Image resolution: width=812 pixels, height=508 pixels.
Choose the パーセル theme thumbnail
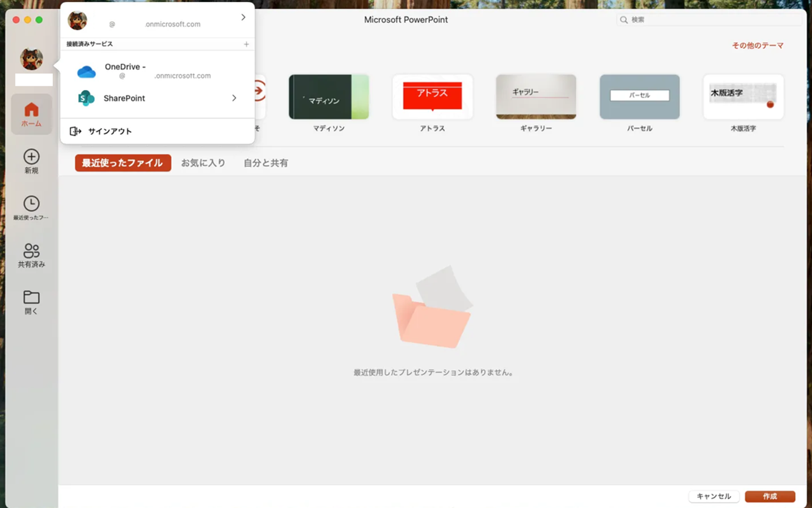click(639, 97)
